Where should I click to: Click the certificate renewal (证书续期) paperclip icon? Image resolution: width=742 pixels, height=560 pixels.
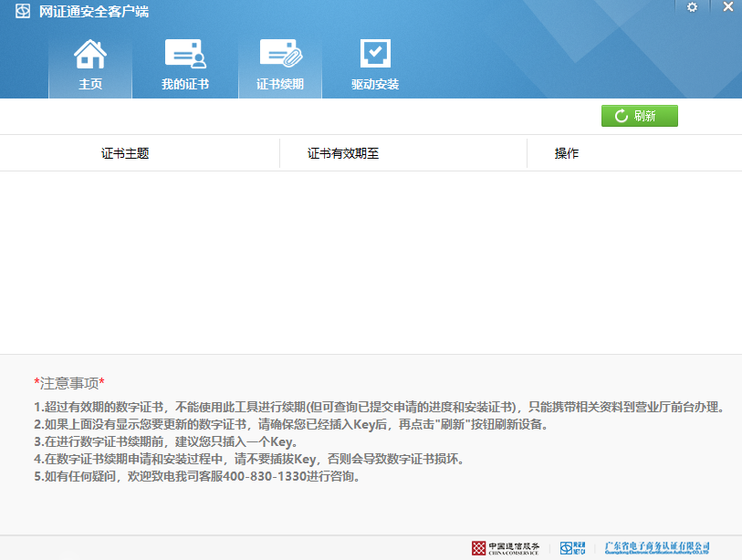[279, 54]
